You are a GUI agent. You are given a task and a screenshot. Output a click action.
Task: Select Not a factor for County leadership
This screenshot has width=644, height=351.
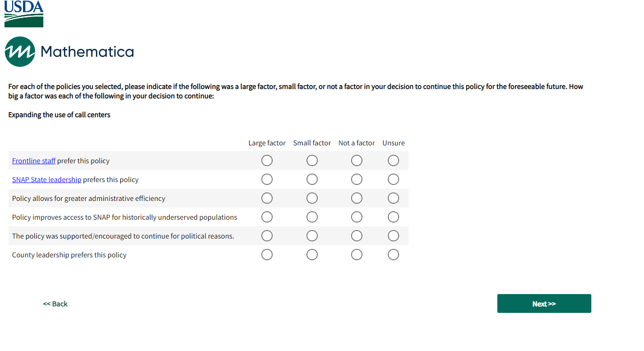[x=357, y=255]
